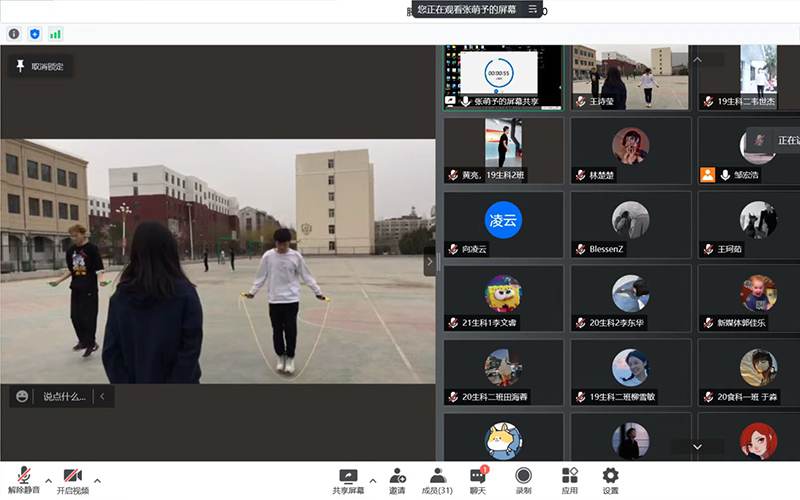This screenshot has height=500, width=800.
Task: Click the pinned jump-rope video in main view
Action: pyautogui.click(x=218, y=261)
